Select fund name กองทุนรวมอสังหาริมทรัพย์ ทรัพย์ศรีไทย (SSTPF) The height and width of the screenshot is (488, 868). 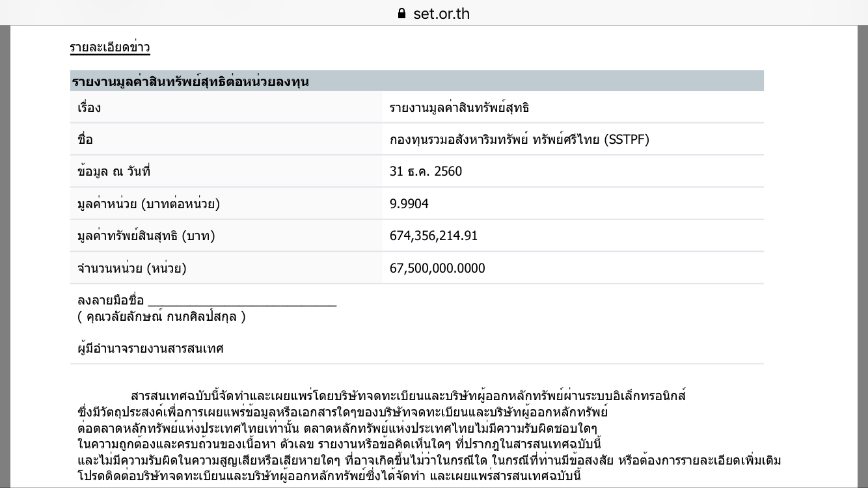[x=519, y=139]
